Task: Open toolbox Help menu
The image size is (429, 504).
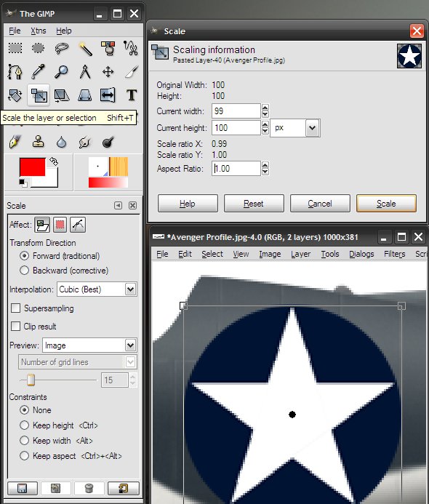Action: 64,31
